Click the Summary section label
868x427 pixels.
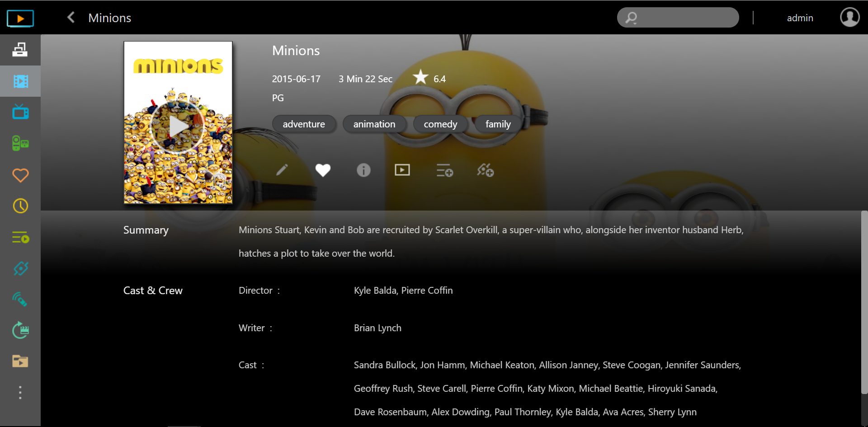[x=146, y=230]
